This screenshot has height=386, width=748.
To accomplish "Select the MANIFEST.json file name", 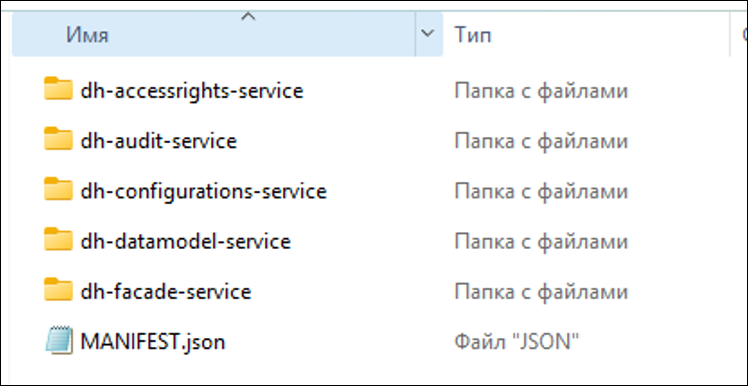I will (153, 342).
